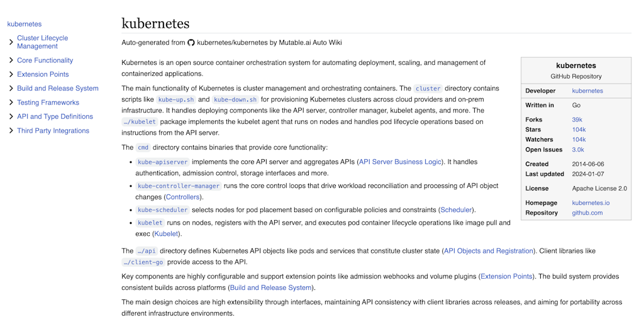Viewport: 644px width, 322px height.
Task: Expand the Core Functionality chevron
Action: pyautogui.click(x=11, y=60)
